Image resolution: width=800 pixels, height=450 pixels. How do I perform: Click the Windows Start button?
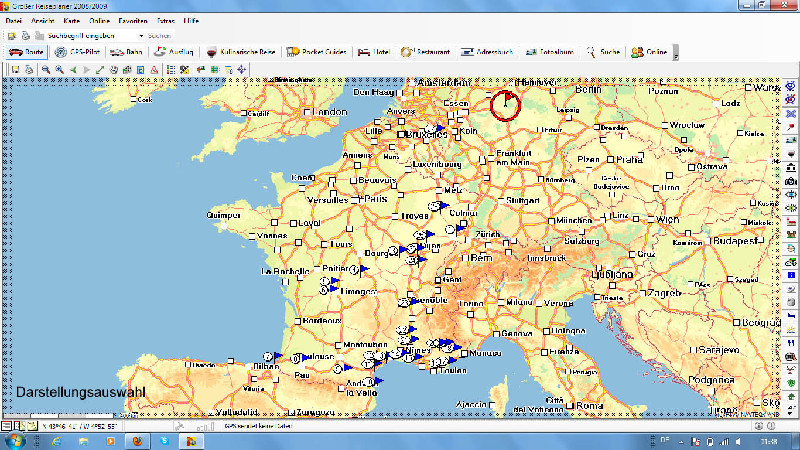16,440
